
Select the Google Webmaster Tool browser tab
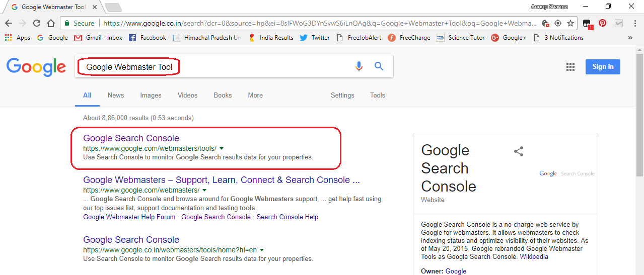[x=53, y=7]
